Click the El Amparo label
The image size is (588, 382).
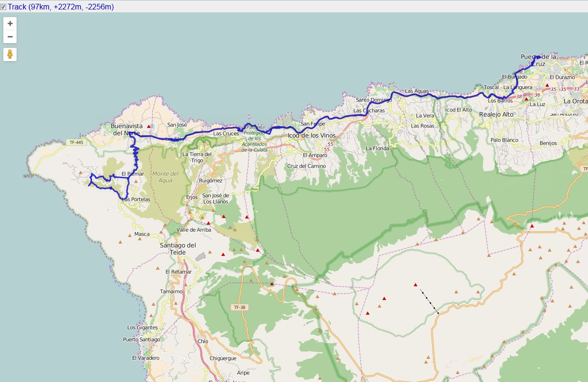pyautogui.click(x=315, y=155)
